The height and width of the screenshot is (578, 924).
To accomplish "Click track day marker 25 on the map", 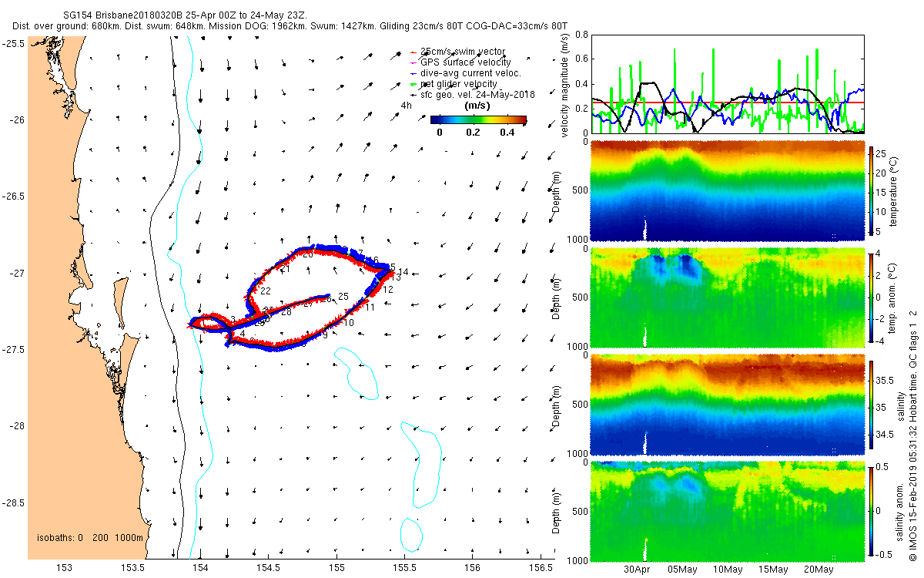I will tap(343, 297).
